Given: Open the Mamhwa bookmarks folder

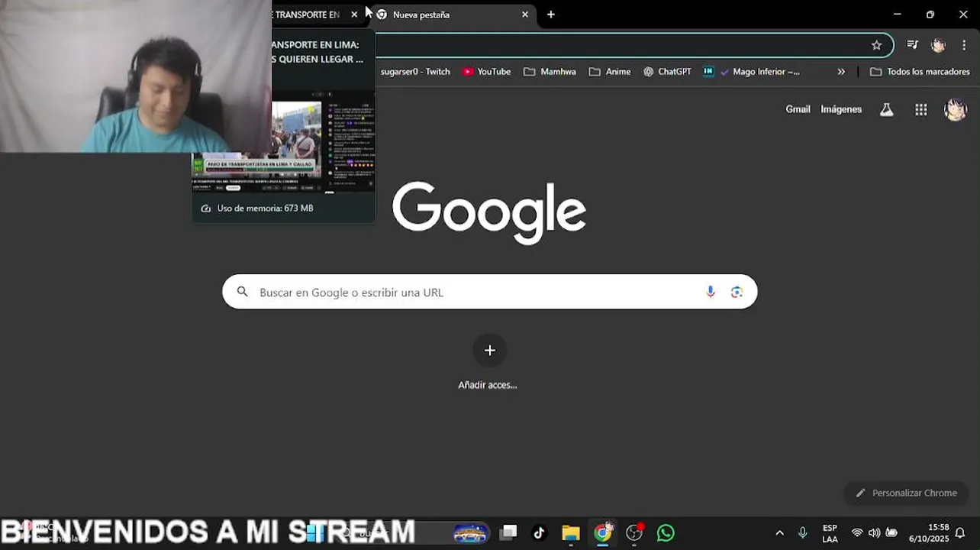Looking at the screenshot, I should [550, 72].
